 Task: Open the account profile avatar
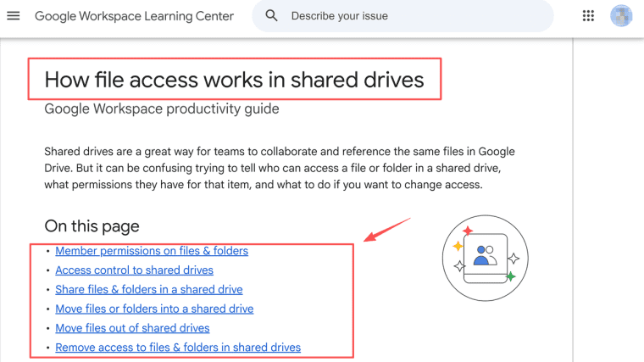(621, 16)
